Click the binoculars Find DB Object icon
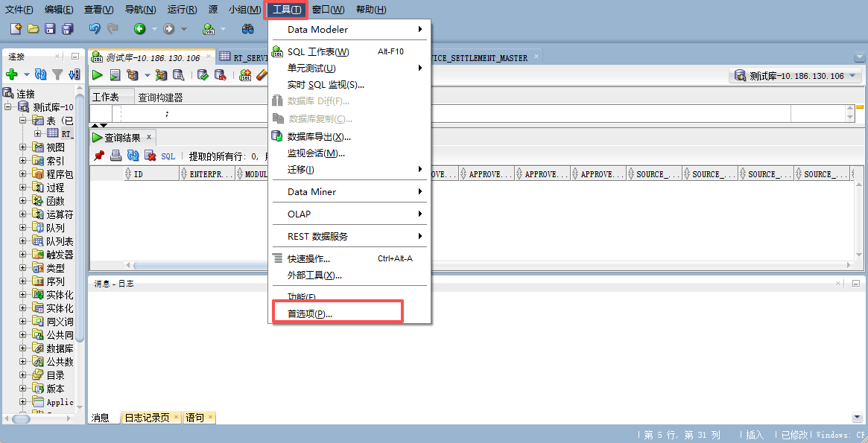868x443 pixels. point(247,28)
